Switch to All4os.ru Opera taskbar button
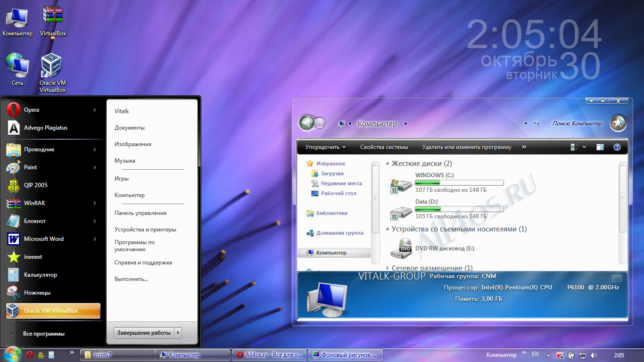The height and width of the screenshot is (362, 644). (x=269, y=355)
